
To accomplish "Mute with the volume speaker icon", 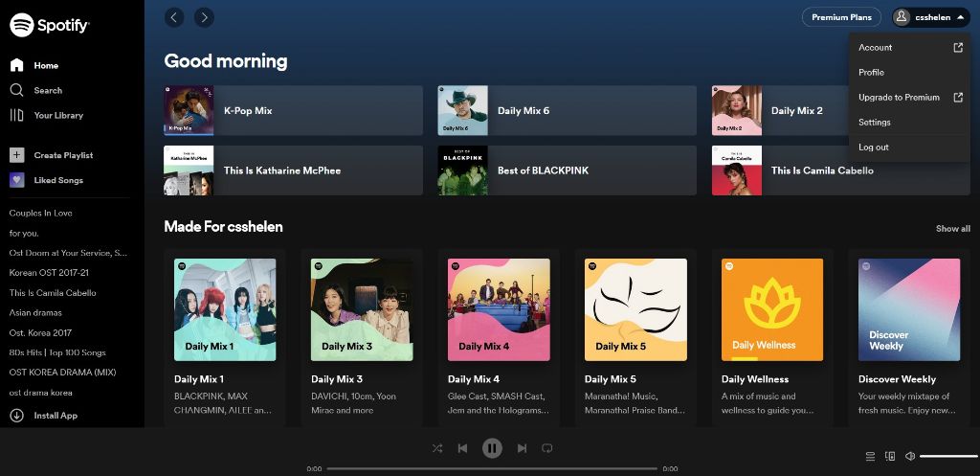I will (x=910, y=457).
